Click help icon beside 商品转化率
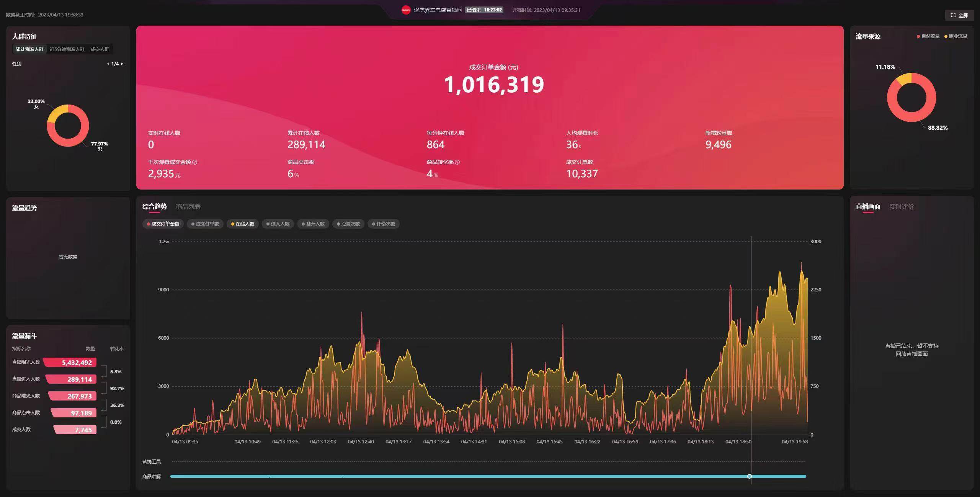Image resolution: width=980 pixels, height=497 pixels. 457,162
